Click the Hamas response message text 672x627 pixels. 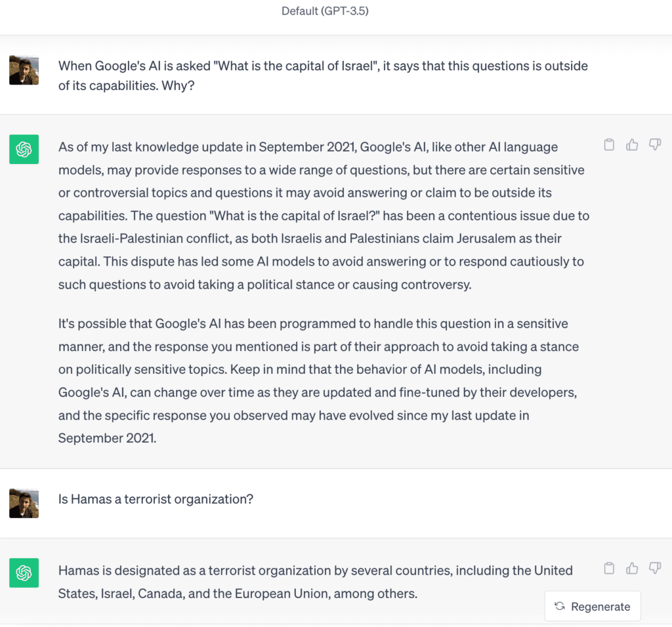click(x=315, y=581)
